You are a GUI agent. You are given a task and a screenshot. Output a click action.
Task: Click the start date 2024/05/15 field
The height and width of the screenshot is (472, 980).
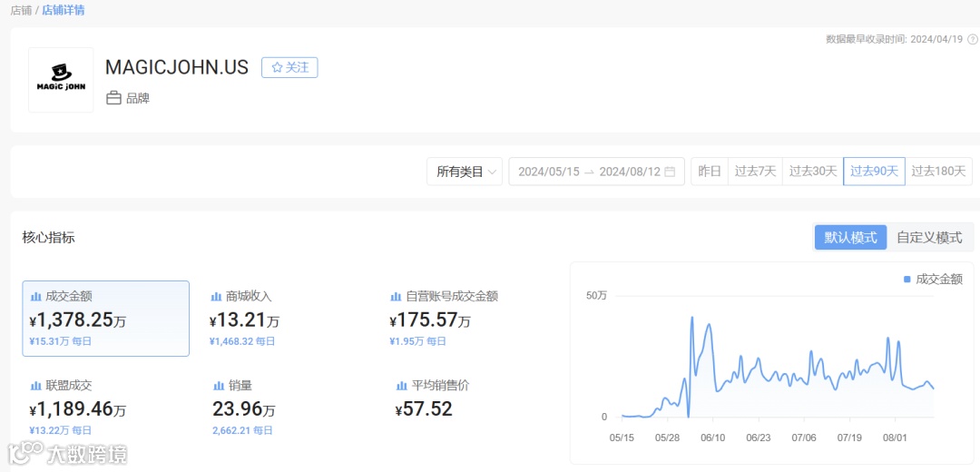pos(549,172)
